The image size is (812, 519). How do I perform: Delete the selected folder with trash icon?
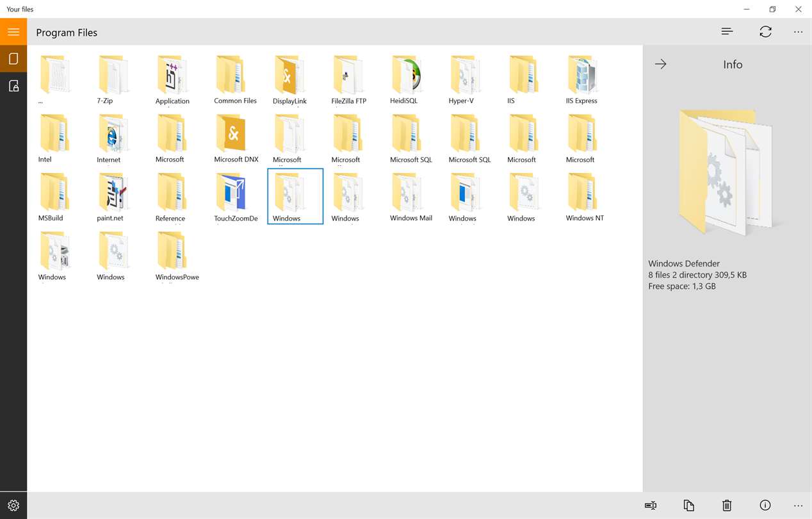click(727, 506)
